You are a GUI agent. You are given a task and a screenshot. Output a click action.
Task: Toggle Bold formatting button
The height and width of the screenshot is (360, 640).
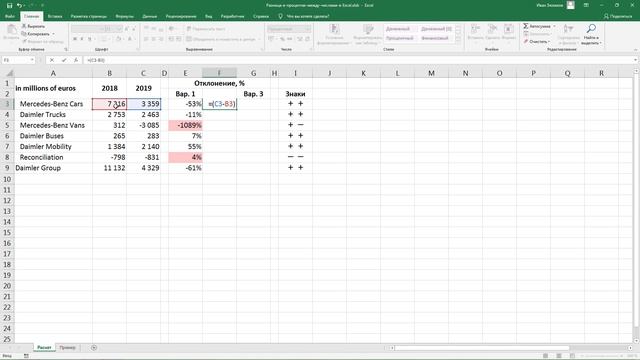coord(75,39)
